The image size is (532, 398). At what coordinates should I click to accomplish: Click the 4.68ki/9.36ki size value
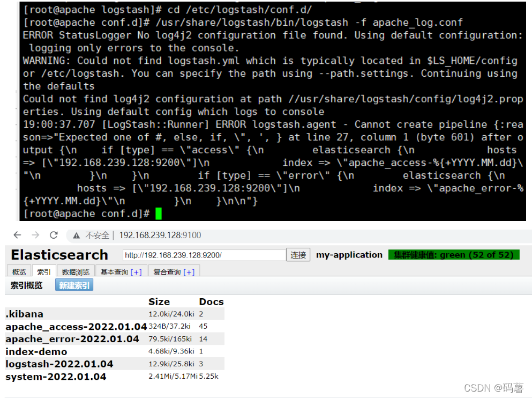click(171, 351)
